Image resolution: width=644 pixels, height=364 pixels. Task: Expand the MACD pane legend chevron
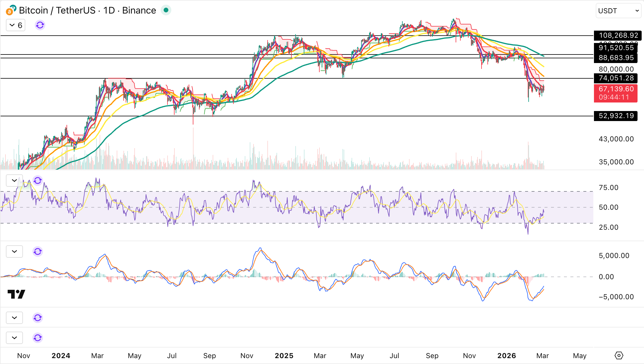[14, 252]
